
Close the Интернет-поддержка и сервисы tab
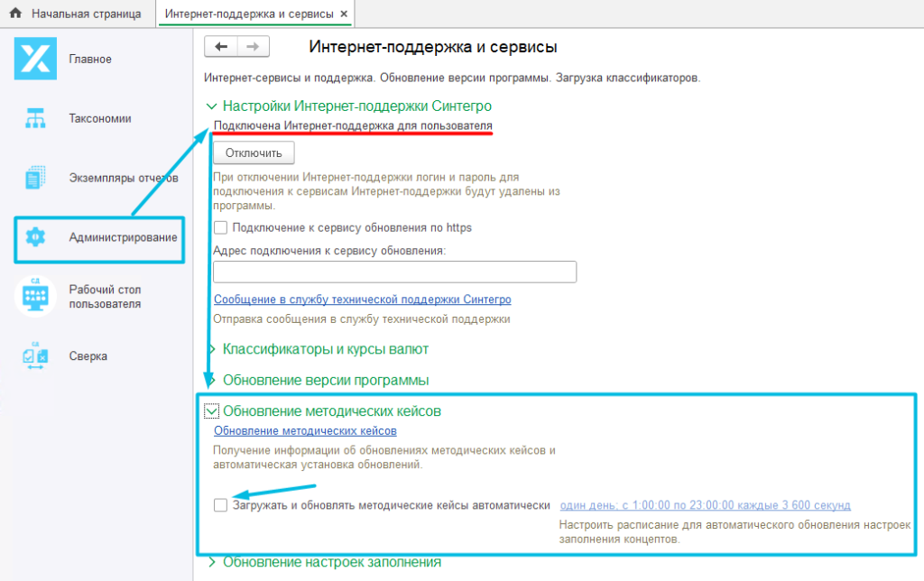(342, 14)
